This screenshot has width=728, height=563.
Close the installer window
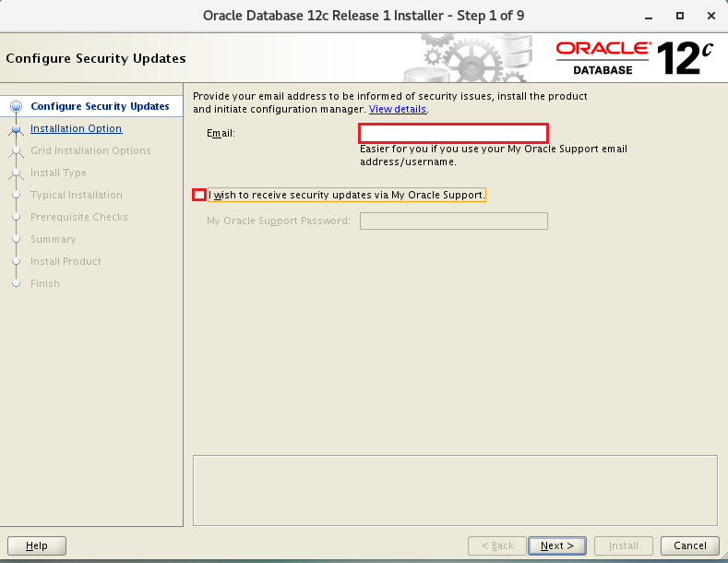[710, 16]
